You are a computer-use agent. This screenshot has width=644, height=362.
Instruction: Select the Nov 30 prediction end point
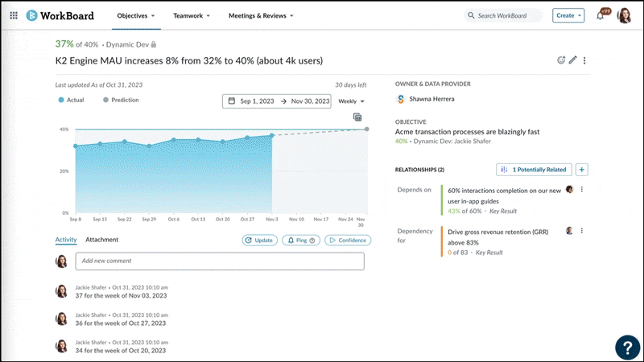[x=367, y=129]
